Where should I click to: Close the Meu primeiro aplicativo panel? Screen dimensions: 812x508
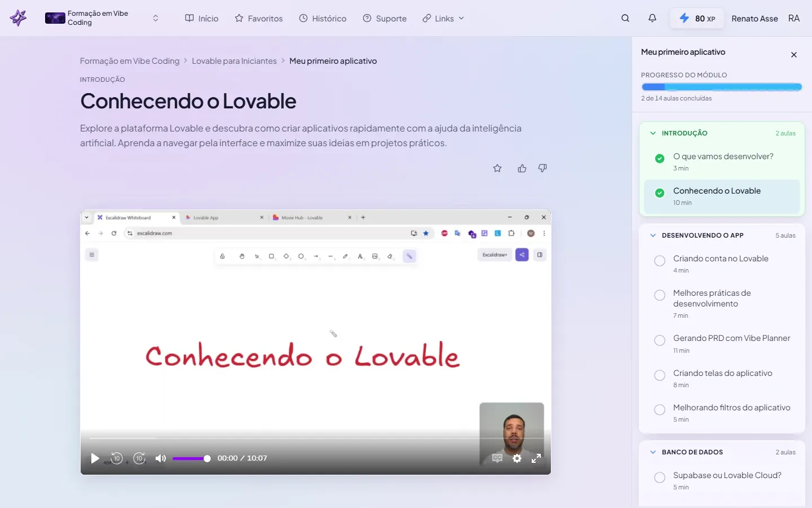pos(794,55)
